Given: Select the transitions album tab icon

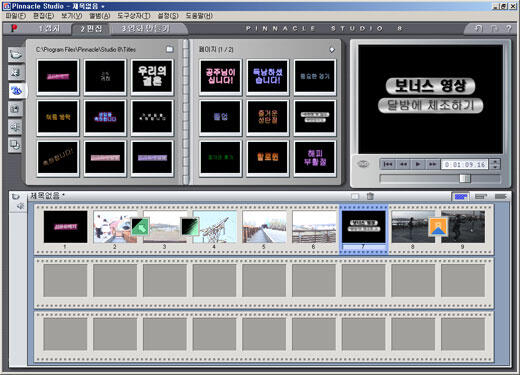Looking at the screenshot, I should 16,73.
